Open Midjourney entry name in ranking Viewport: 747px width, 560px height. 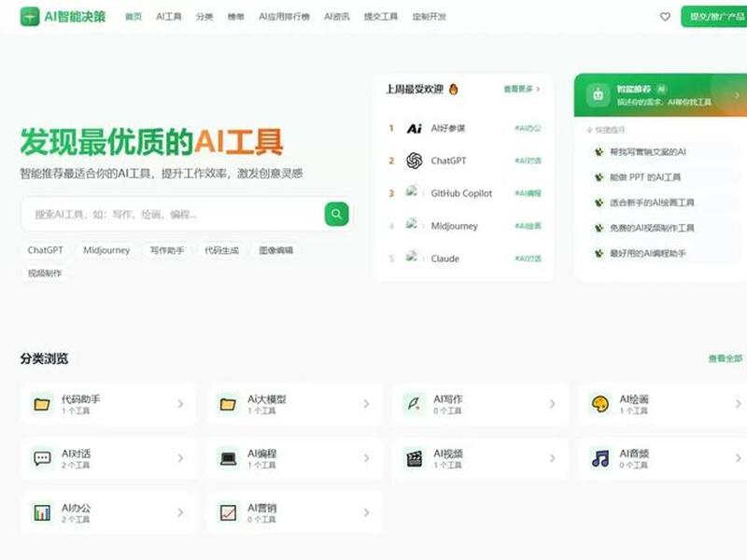pos(454,226)
